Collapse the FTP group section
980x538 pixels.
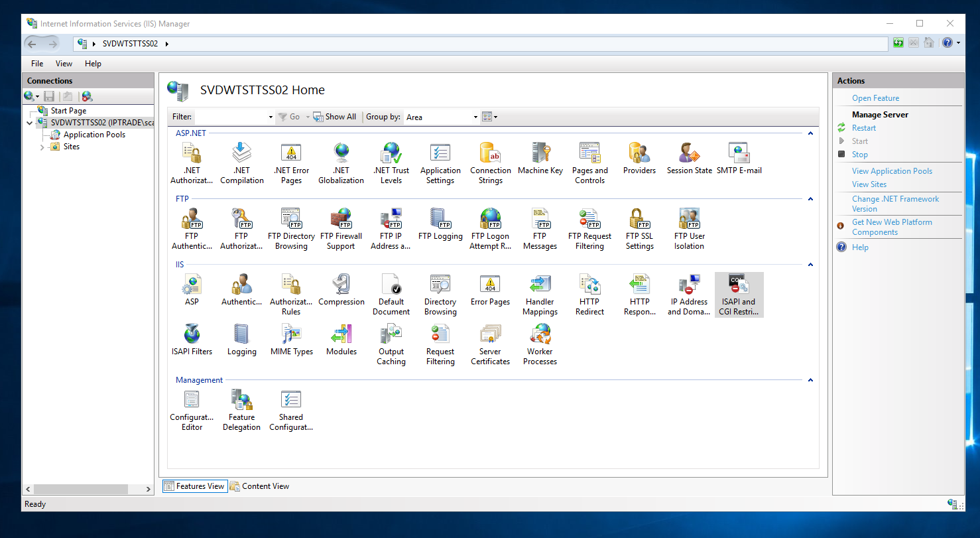(x=810, y=199)
